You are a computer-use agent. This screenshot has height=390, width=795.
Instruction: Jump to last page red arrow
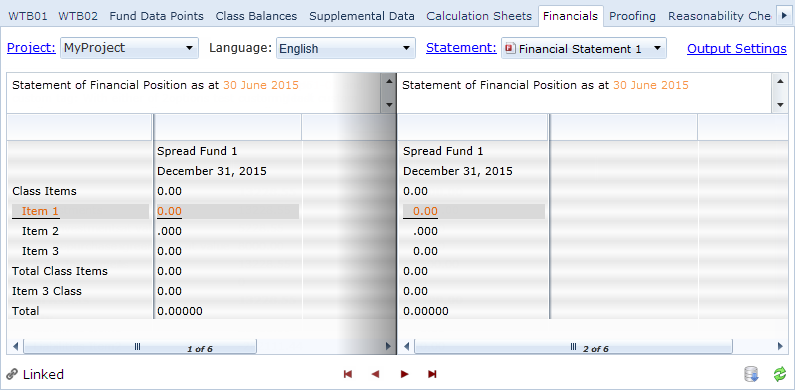coord(432,374)
